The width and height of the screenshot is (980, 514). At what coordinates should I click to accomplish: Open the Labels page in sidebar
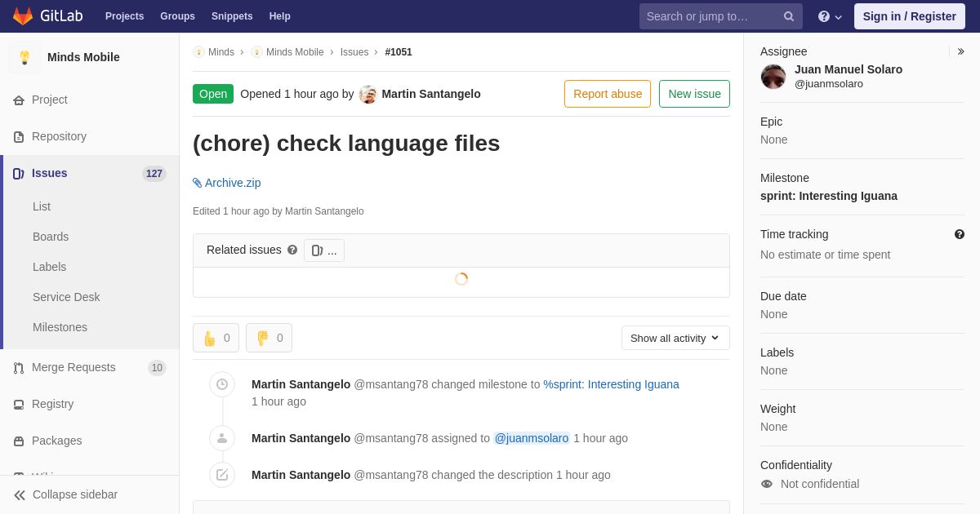click(49, 267)
